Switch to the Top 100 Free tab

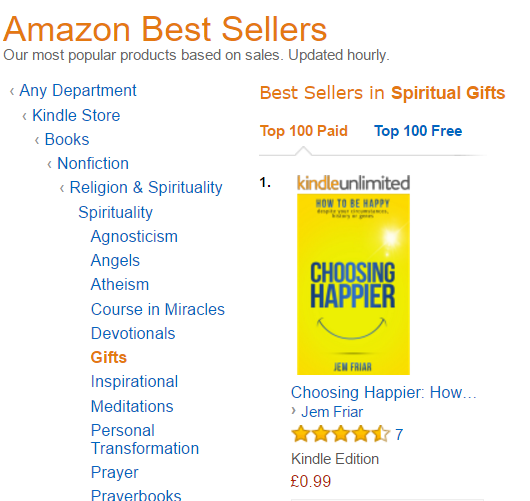click(x=418, y=131)
